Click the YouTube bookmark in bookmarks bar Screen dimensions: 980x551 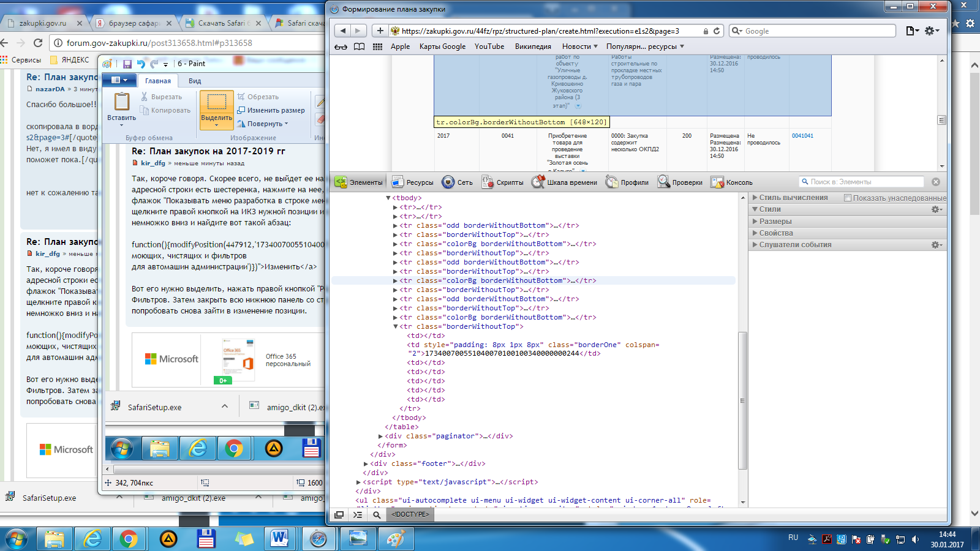point(489,47)
